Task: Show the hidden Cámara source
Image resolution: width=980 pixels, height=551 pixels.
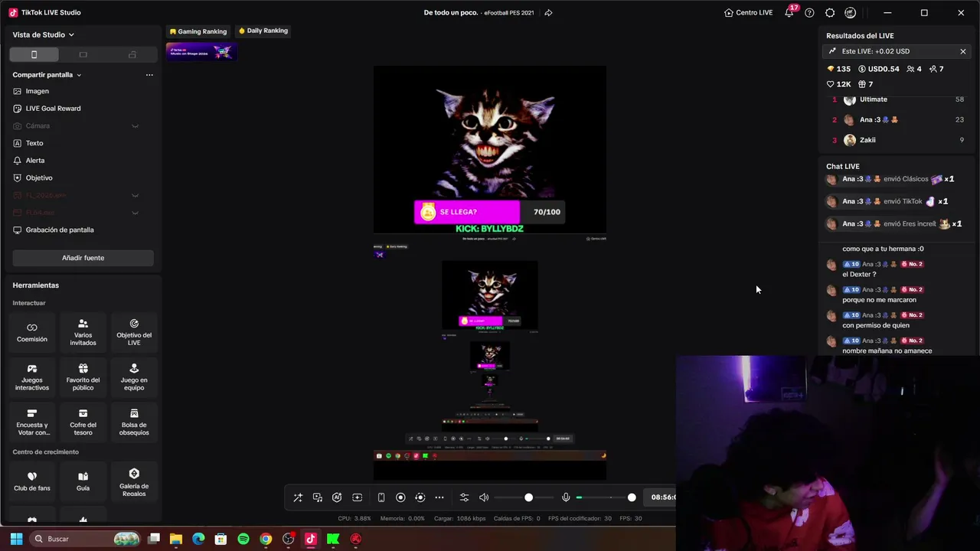Action: tap(135, 126)
